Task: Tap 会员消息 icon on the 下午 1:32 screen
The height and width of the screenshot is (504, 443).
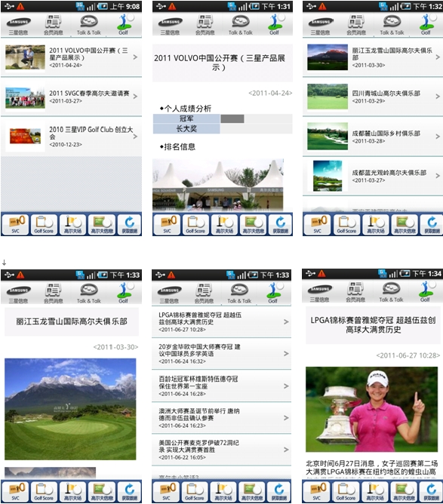Action: (x=356, y=25)
